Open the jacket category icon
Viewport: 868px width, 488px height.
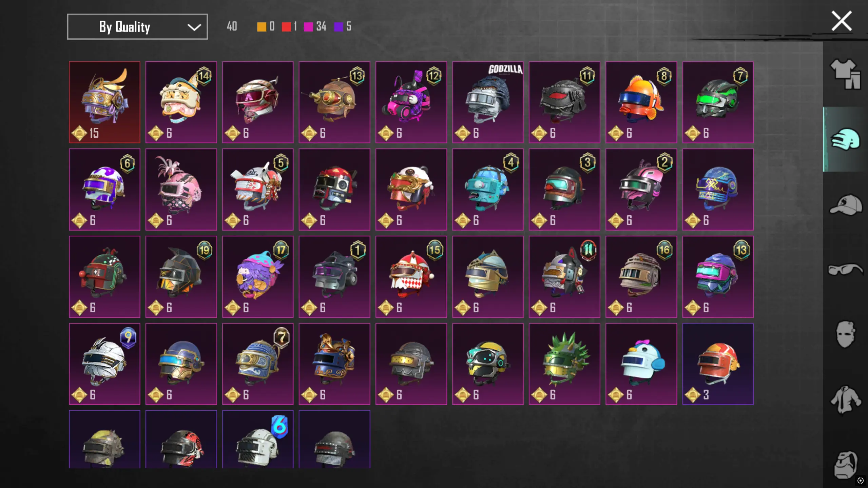(x=846, y=399)
